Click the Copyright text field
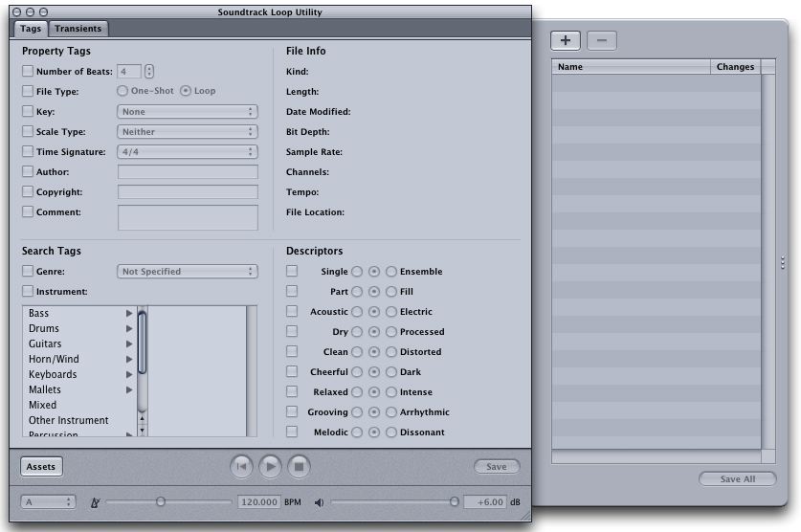 pyautogui.click(x=188, y=192)
